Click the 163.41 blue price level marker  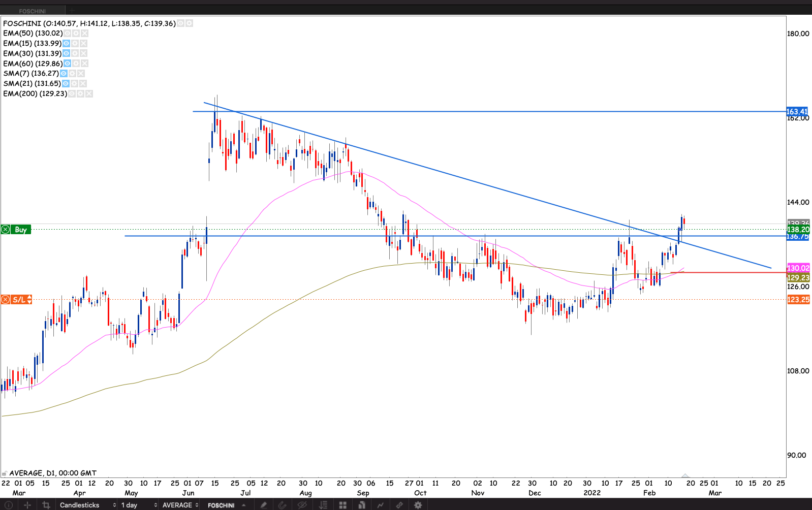tap(797, 111)
